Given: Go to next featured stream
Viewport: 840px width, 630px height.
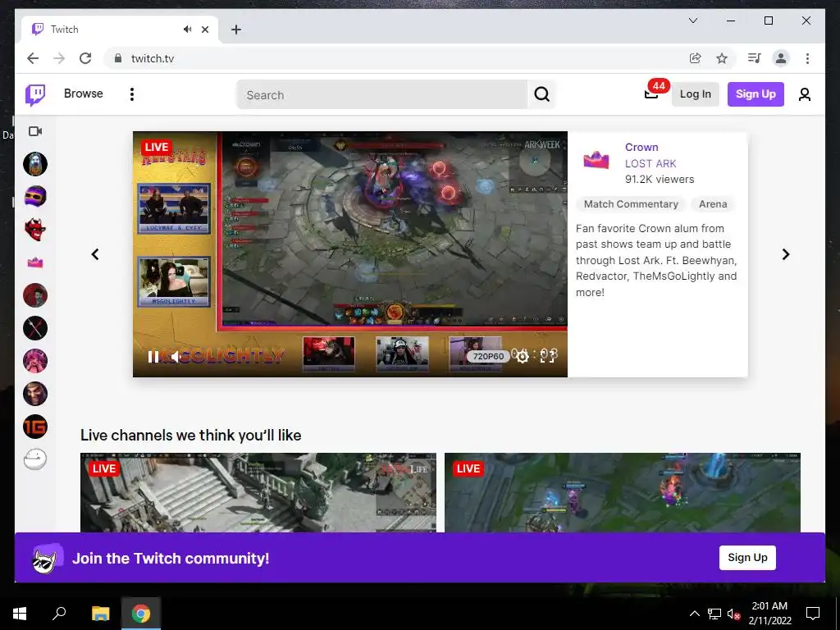Looking at the screenshot, I should [785, 254].
